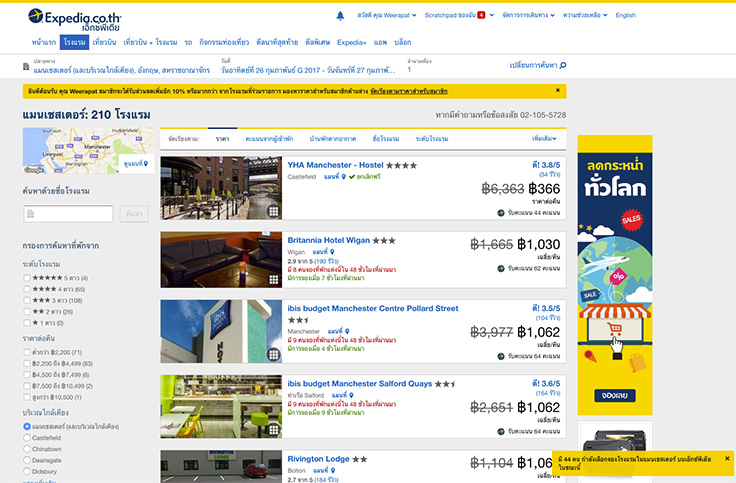Go to the Flights navigation tab
This screenshot has height=483, width=736.
coord(104,42)
